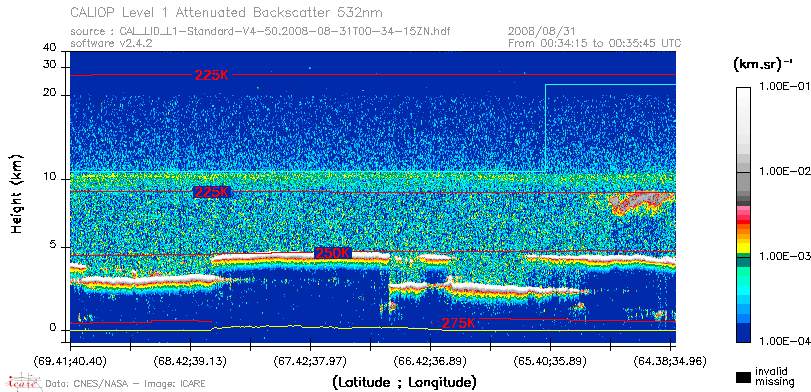The image size is (811, 392).
Task: Click the y-axis tick label "40"
Action: pyautogui.click(x=50, y=47)
